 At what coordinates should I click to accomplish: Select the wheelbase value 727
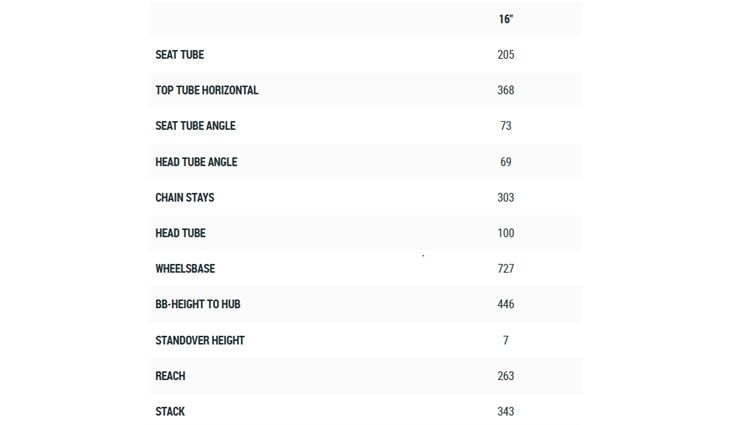pyautogui.click(x=506, y=269)
